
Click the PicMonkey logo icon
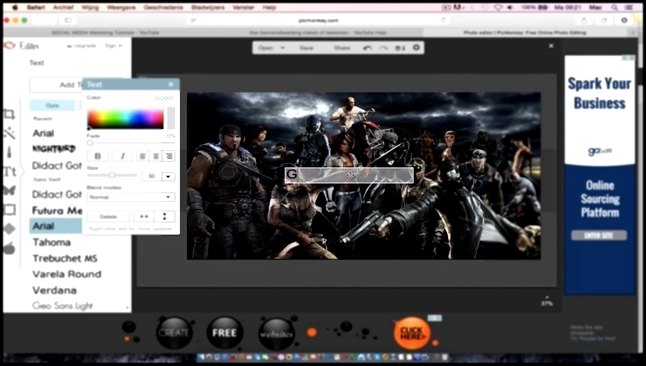click(9, 45)
